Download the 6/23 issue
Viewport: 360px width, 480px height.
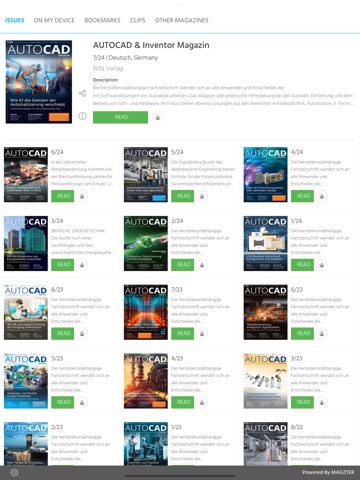tap(322, 334)
